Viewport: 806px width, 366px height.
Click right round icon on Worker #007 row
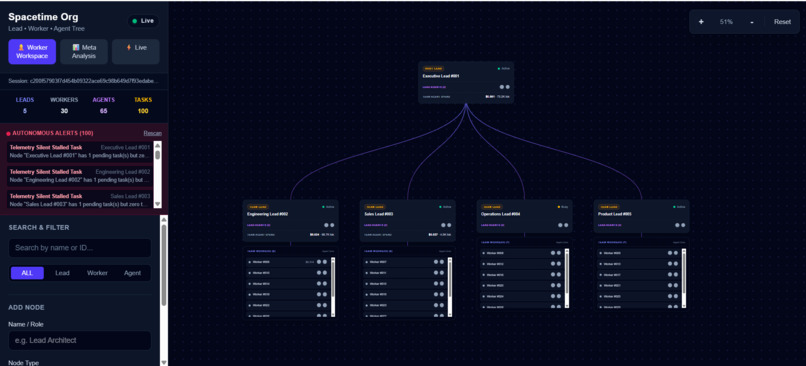442,262
